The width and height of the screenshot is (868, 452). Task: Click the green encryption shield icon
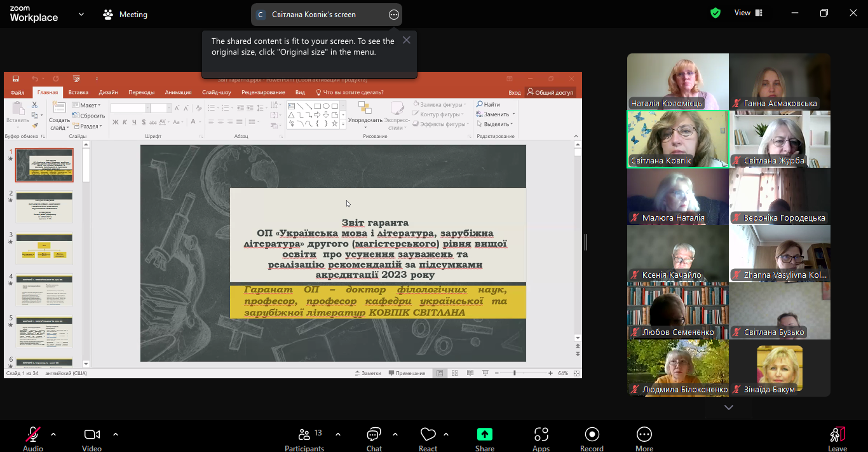[x=715, y=13]
